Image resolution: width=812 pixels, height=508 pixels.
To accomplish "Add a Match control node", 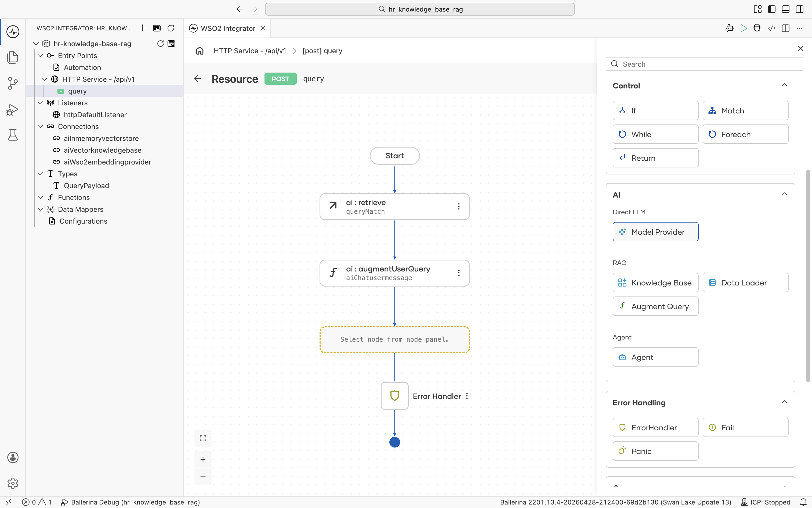I will [x=745, y=110].
